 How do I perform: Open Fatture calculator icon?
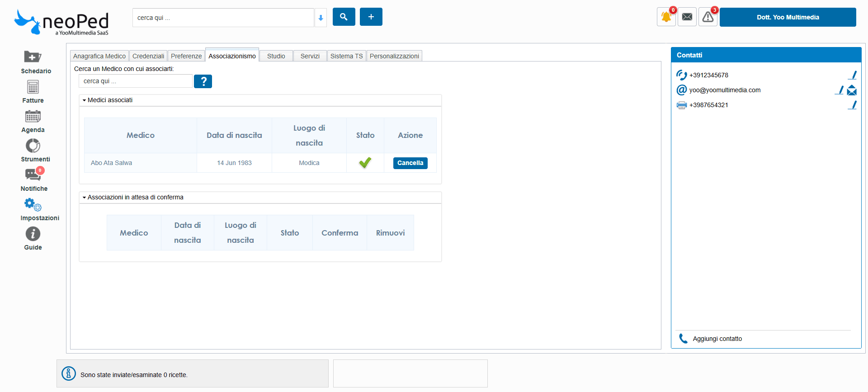33,87
